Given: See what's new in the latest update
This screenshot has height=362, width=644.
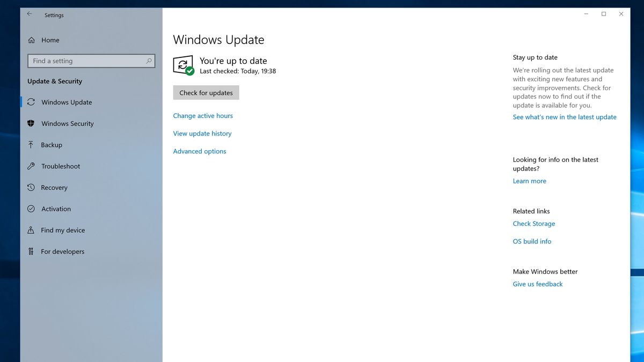Looking at the screenshot, I should 564,116.
